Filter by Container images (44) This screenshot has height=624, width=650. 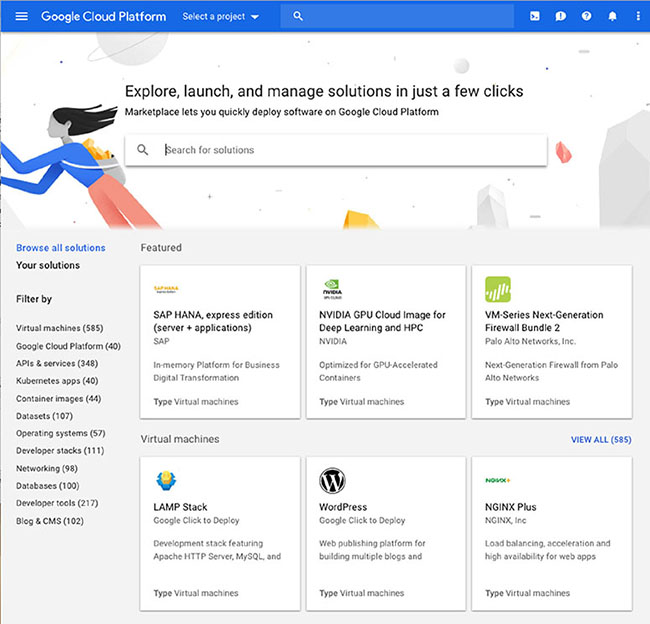click(x=58, y=398)
